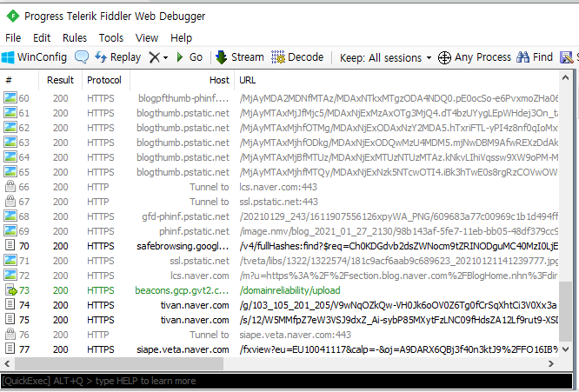Sort by the Protocol column header
This screenshot has height=392, width=579.
click(x=106, y=80)
